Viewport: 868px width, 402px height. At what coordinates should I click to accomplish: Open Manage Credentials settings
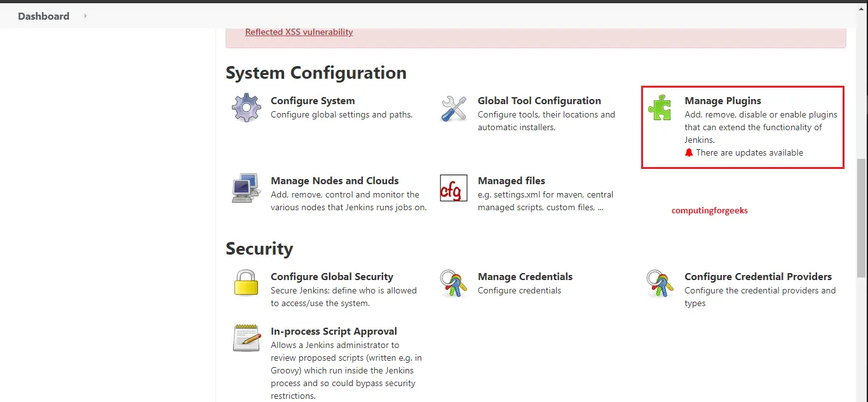[x=525, y=276]
